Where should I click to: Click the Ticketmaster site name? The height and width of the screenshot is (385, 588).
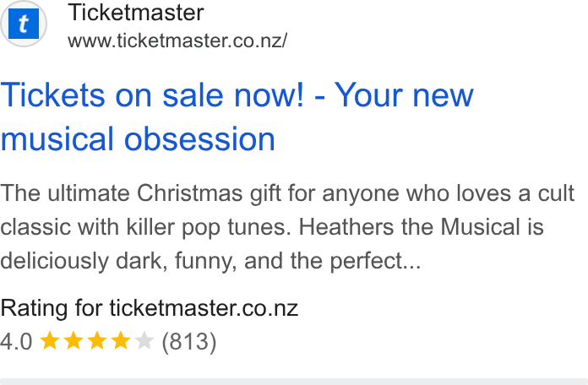coord(136,13)
